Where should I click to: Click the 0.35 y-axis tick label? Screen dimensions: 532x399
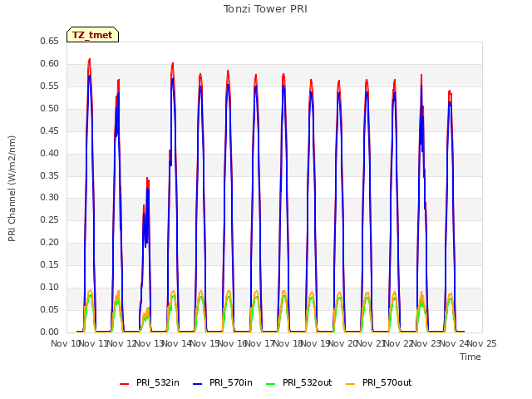49,175
